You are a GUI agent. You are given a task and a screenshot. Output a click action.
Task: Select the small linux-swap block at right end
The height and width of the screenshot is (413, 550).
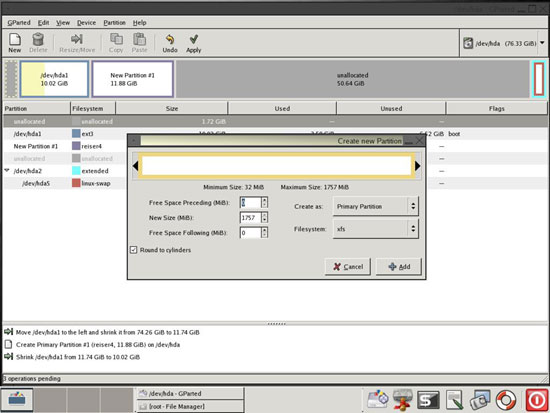click(539, 79)
